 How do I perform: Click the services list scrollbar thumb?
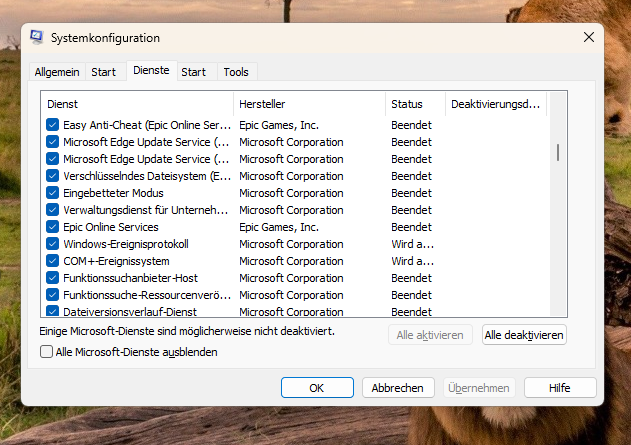point(558,152)
